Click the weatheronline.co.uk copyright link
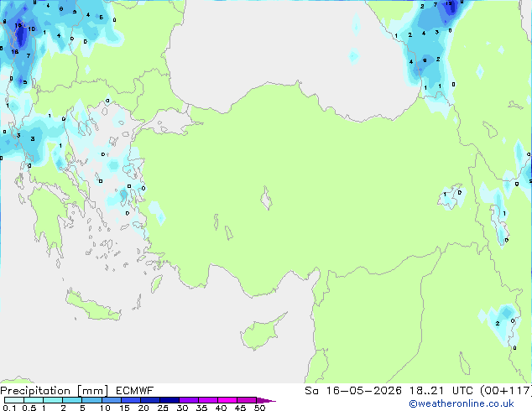 [462, 403]
